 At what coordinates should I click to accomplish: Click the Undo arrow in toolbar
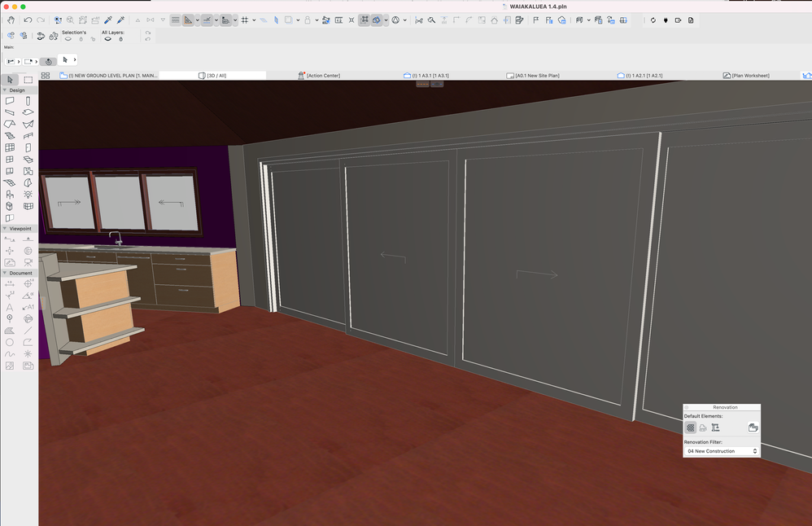click(x=28, y=20)
